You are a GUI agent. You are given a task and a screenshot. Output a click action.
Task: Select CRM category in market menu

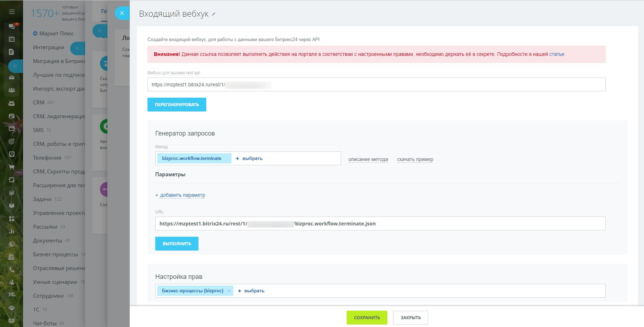[x=39, y=103]
